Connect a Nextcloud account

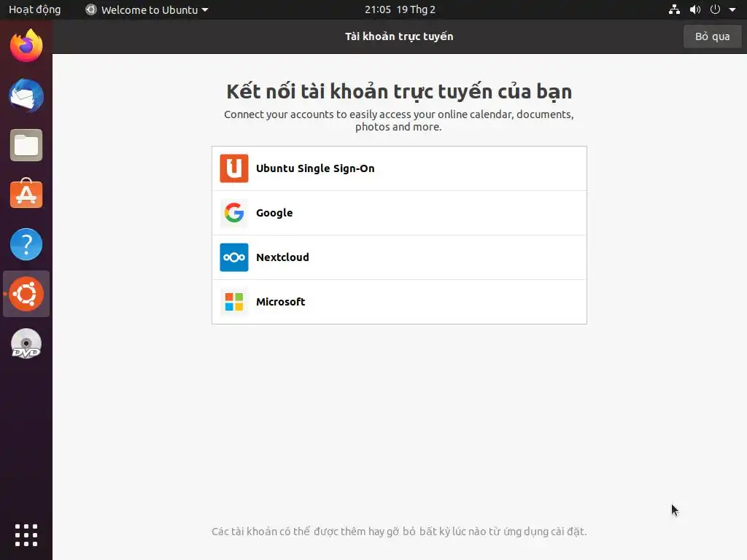coord(399,257)
